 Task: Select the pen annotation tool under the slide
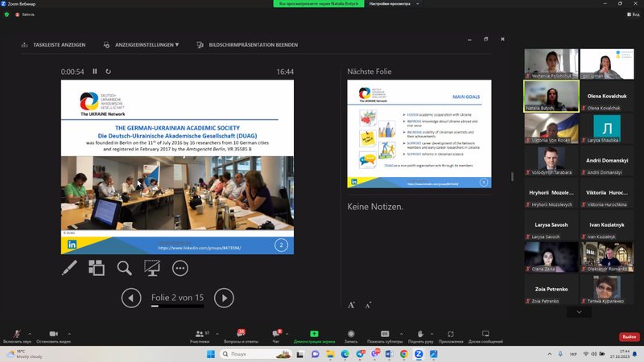[69, 268]
